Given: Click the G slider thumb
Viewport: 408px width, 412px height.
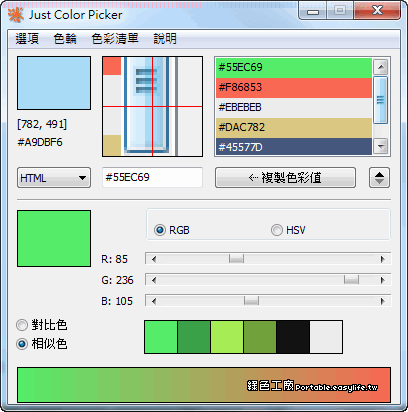Looking at the screenshot, I should coord(351,280).
